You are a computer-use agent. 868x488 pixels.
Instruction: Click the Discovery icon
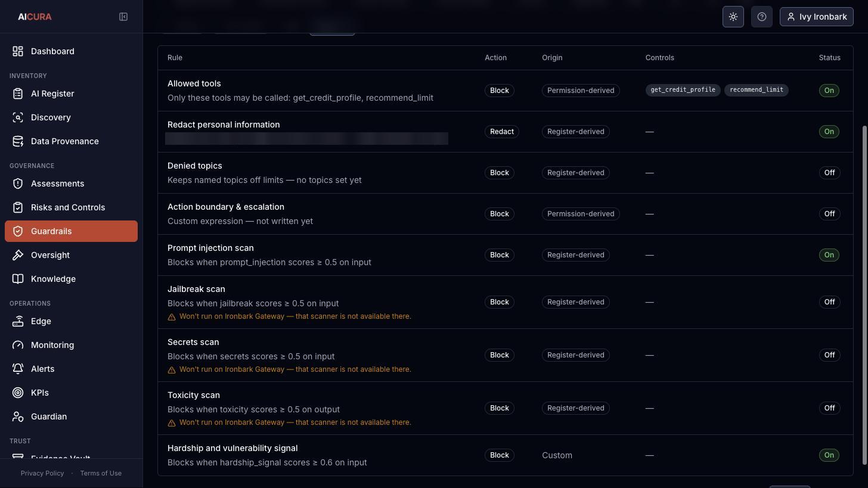pos(18,117)
